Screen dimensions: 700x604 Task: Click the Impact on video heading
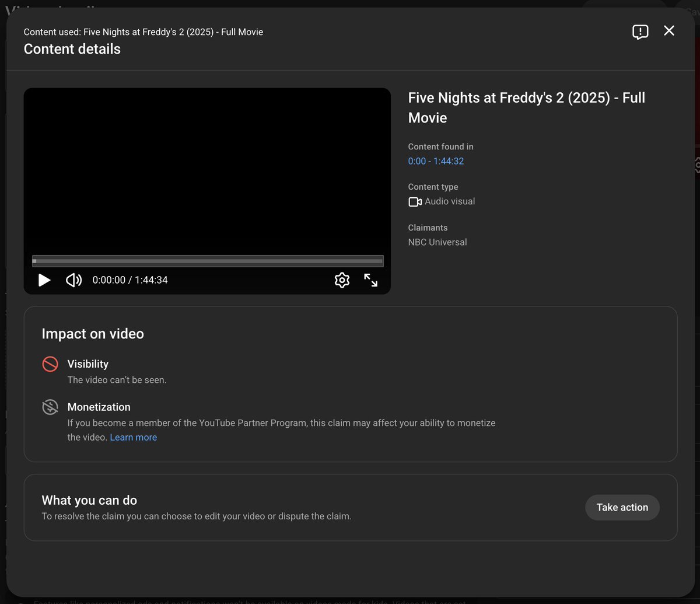[x=93, y=334]
